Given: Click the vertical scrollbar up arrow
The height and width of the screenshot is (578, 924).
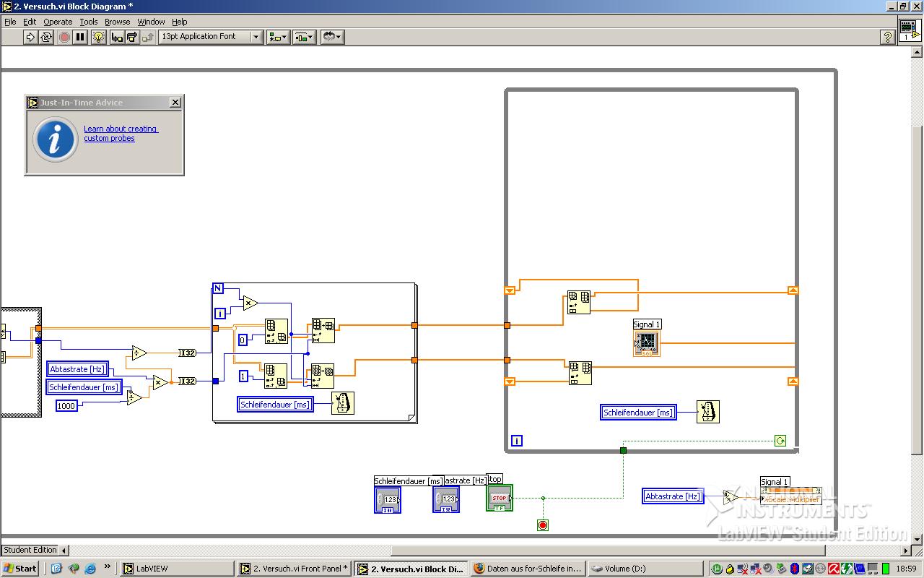Looking at the screenshot, I should coord(917,52).
